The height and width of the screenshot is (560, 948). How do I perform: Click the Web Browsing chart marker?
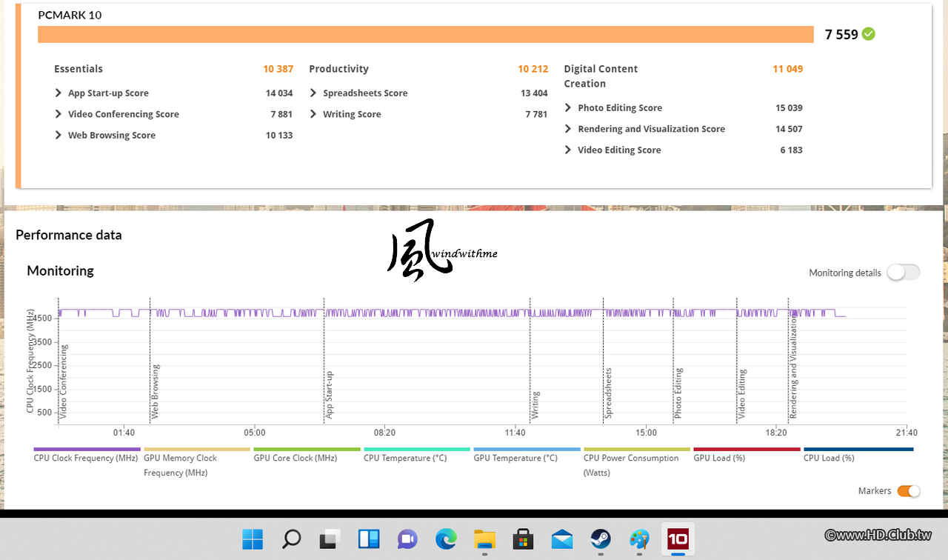[156, 392]
